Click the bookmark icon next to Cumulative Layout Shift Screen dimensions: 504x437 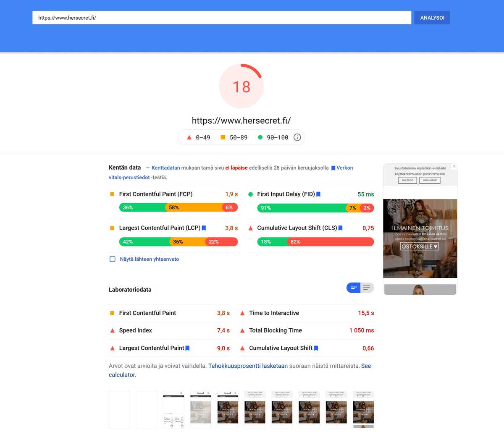point(340,228)
